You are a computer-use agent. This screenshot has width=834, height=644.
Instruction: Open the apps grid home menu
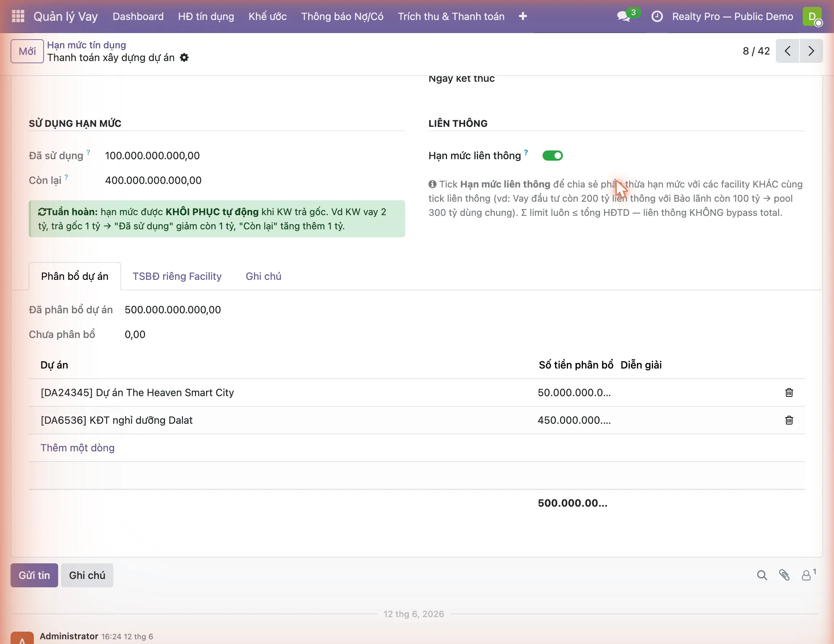(x=18, y=16)
